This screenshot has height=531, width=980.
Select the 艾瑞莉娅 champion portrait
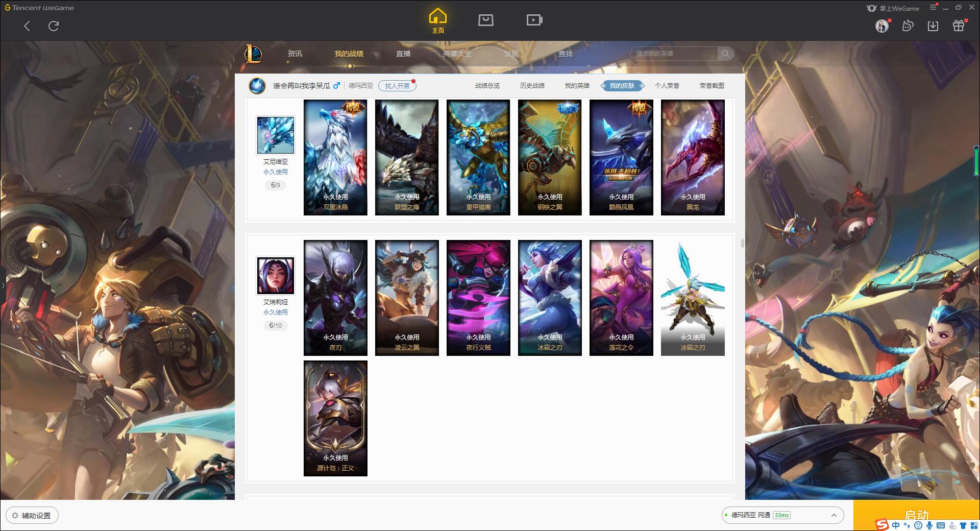(276, 276)
